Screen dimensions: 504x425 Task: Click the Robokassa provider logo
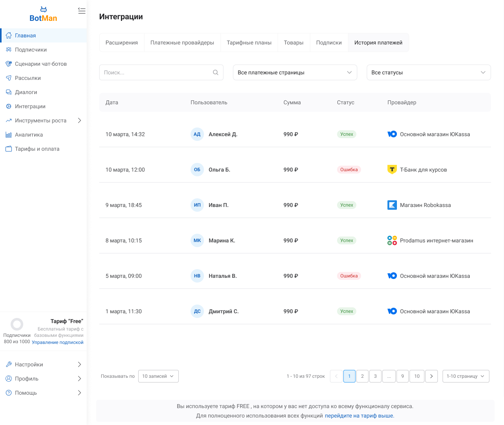click(x=392, y=205)
